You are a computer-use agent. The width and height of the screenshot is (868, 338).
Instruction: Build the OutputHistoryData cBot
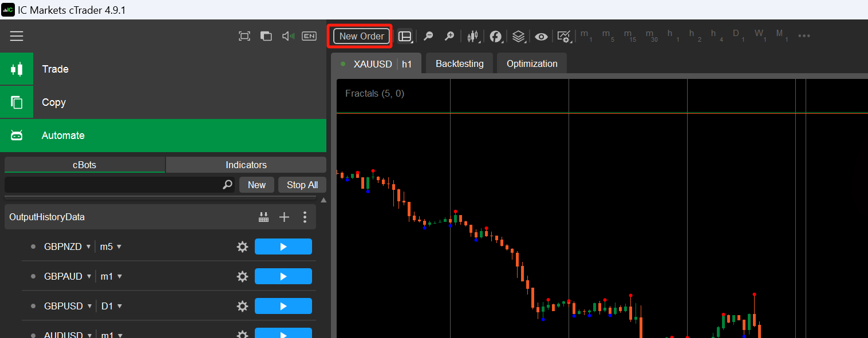tap(263, 217)
